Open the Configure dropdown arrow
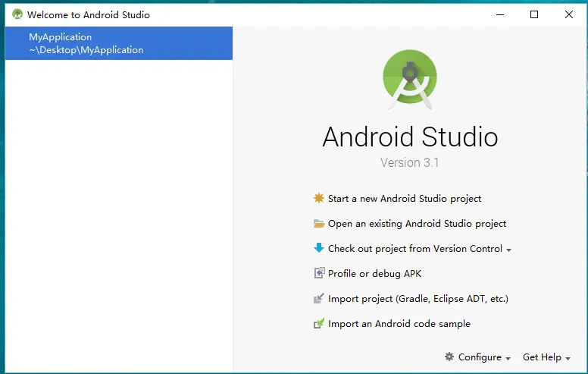Screen dimensions: 588x374 pyautogui.click(x=508, y=359)
